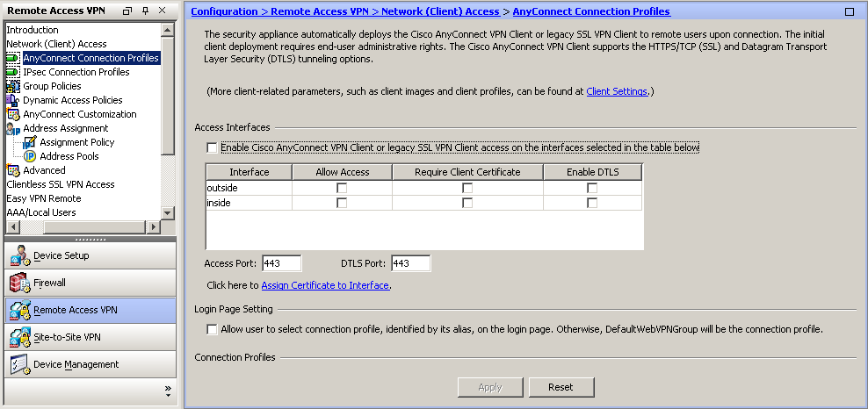Select AAA/Local Users
The width and height of the screenshot is (868, 409).
coord(41,212)
